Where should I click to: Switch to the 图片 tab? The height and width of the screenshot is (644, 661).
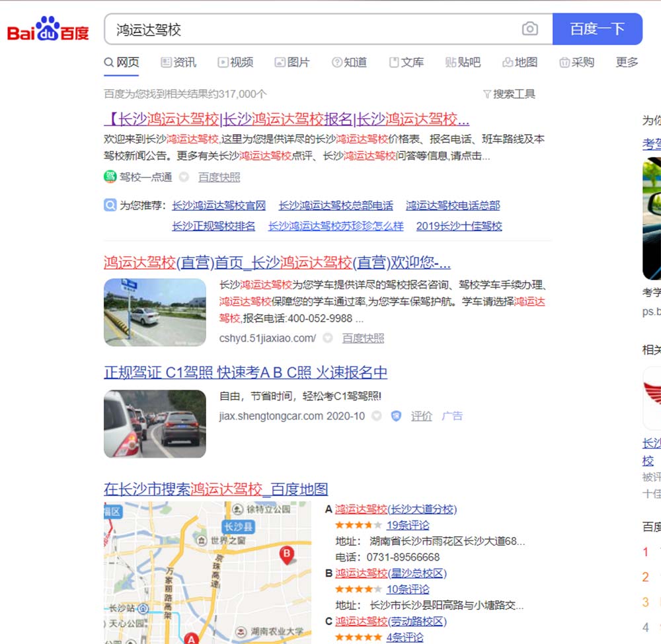click(292, 62)
